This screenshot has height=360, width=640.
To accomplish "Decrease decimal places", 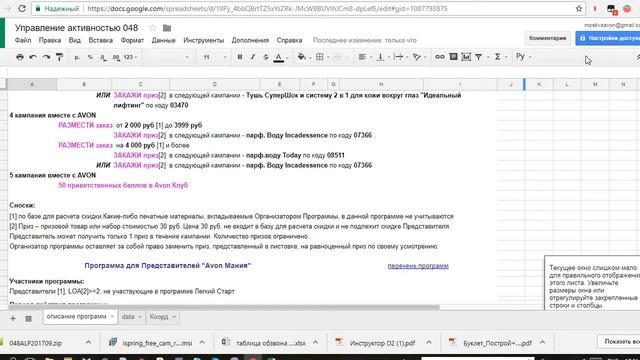I will point(103,58).
